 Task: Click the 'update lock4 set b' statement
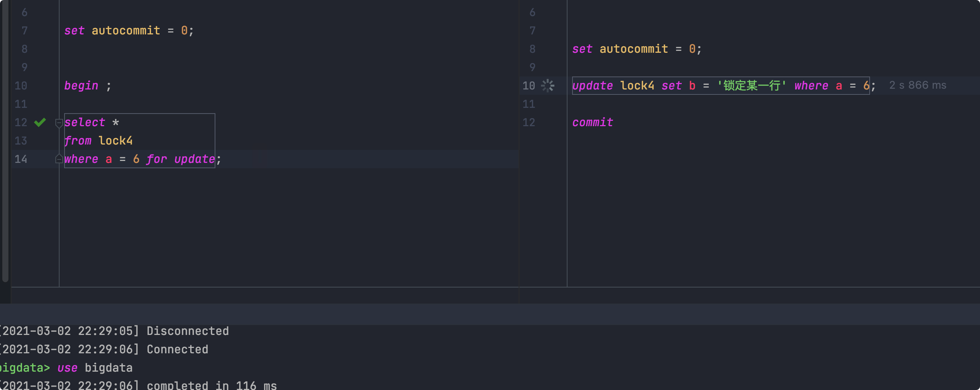724,86
